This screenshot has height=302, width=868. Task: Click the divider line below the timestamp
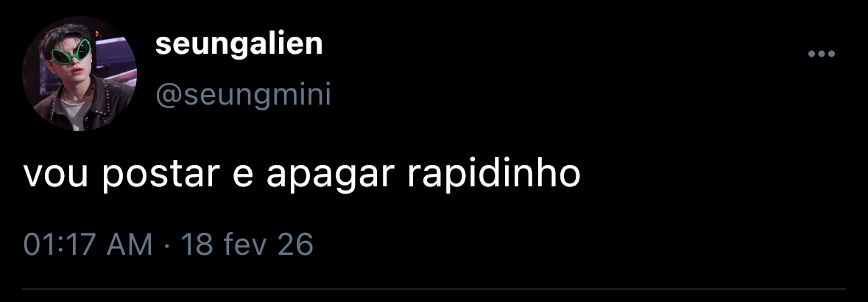(x=434, y=289)
